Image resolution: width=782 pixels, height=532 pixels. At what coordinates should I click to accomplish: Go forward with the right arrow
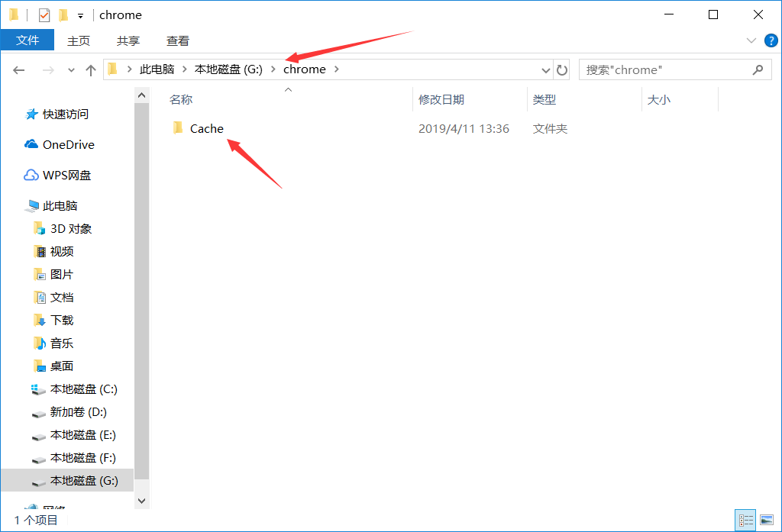(48, 70)
